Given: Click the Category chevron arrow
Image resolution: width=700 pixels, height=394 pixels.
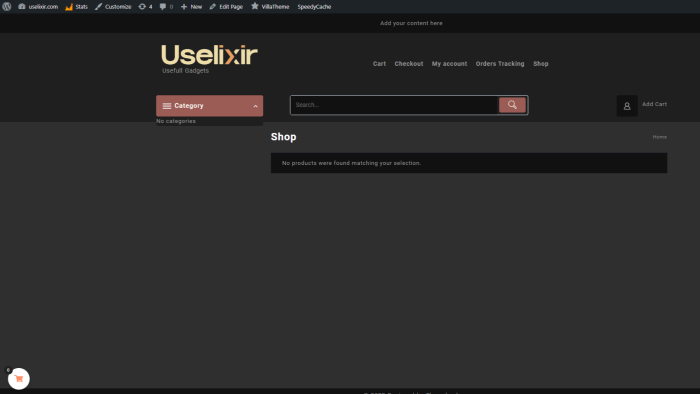Looking at the screenshot, I should pyautogui.click(x=255, y=106).
